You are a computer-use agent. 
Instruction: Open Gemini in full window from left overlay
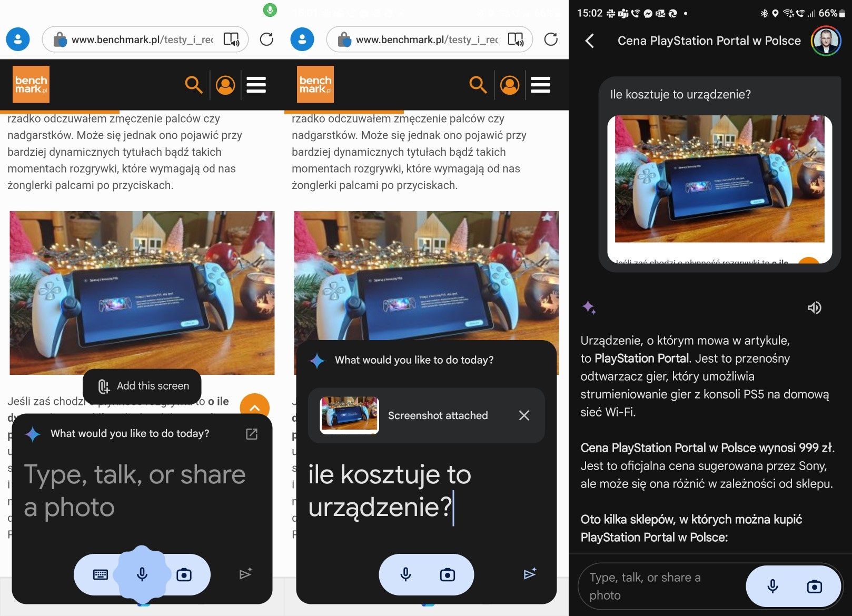tap(252, 434)
